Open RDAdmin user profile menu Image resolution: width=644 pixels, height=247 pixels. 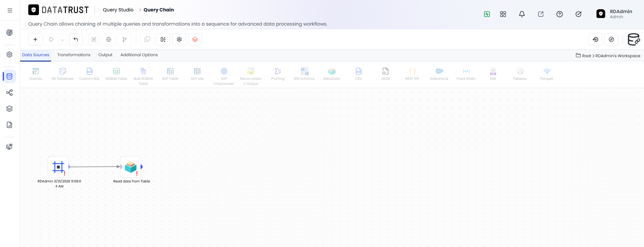[x=614, y=14]
